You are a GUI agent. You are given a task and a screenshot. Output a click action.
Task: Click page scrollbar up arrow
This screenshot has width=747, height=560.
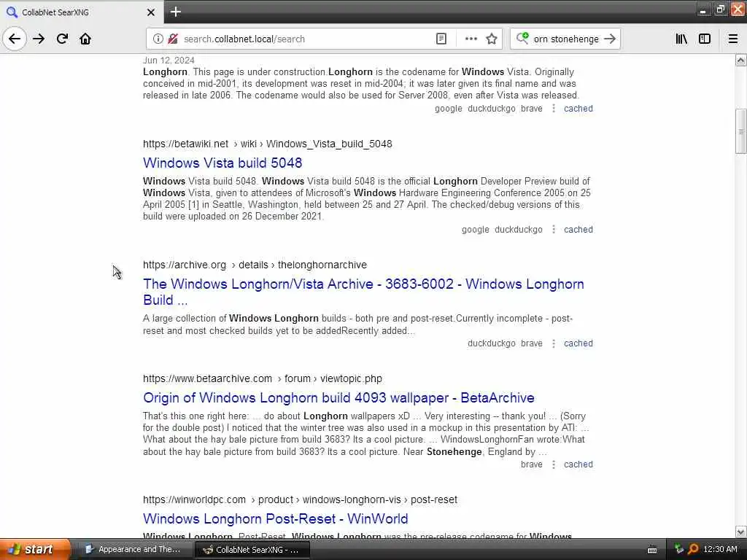pos(741,60)
